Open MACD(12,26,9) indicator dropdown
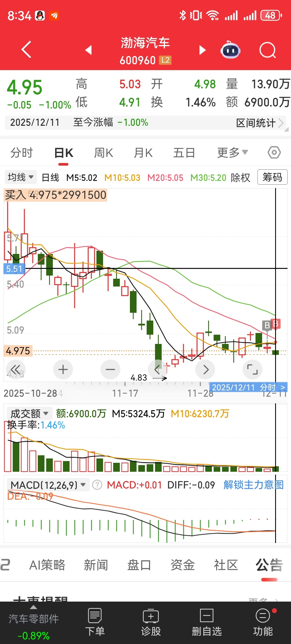 [x=48, y=485]
